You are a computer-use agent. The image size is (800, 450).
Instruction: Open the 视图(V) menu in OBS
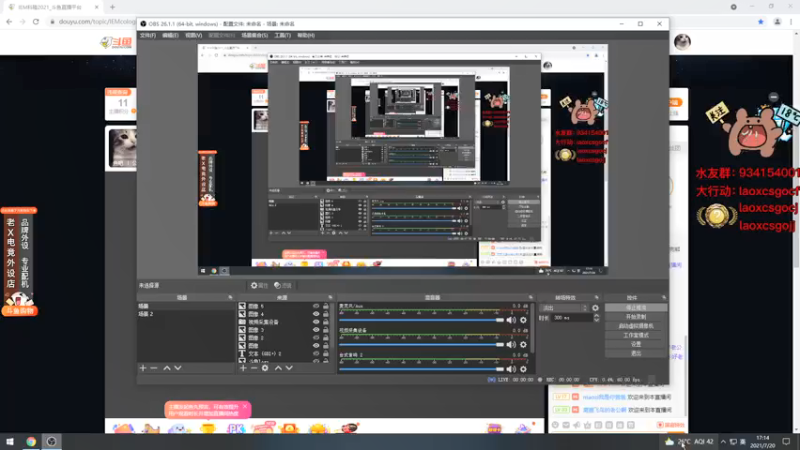tap(193, 35)
